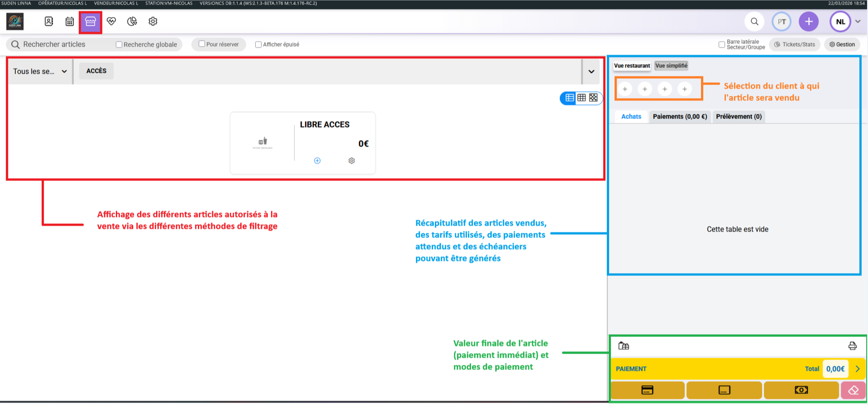The width and height of the screenshot is (868, 405).
Task: Open the pie chart statistics icon
Action: [x=132, y=21]
